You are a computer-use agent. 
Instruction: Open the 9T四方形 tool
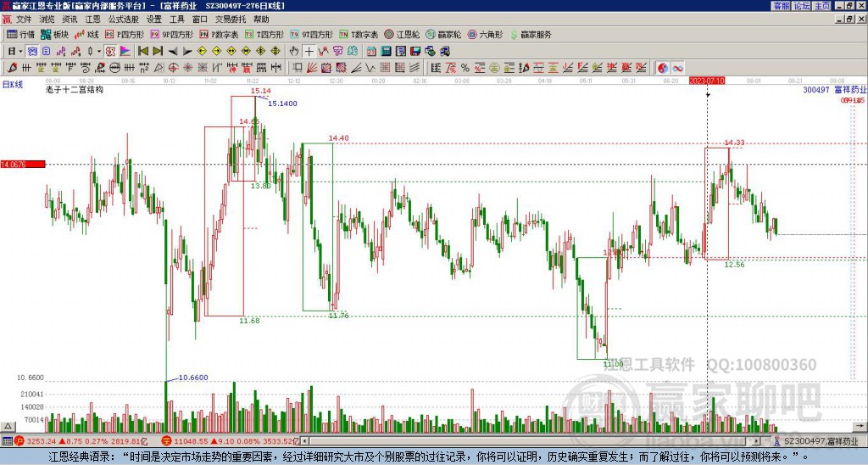pyautogui.click(x=312, y=34)
